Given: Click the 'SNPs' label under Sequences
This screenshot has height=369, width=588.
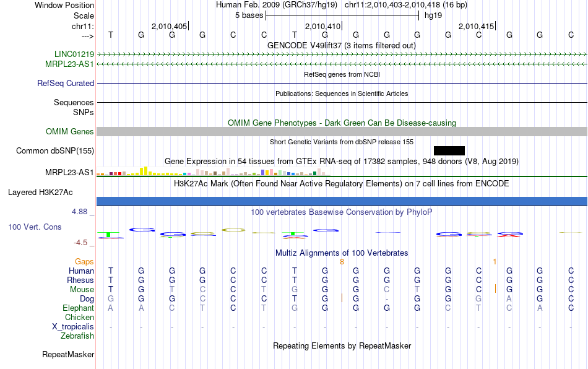Looking at the screenshot, I should click(x=84, y=112).
